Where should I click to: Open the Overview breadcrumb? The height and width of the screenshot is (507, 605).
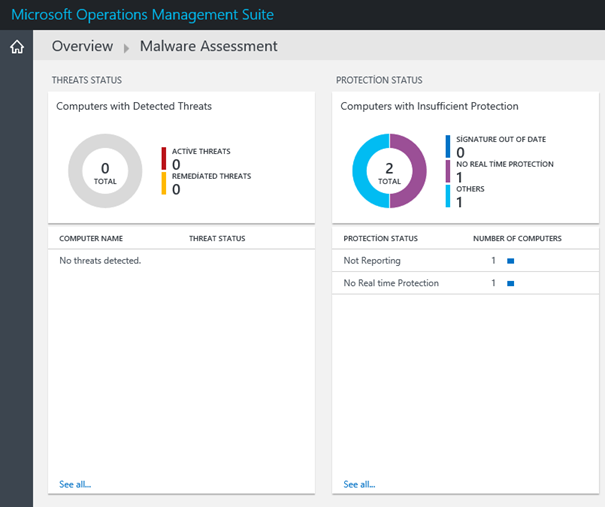pos(82,46)
